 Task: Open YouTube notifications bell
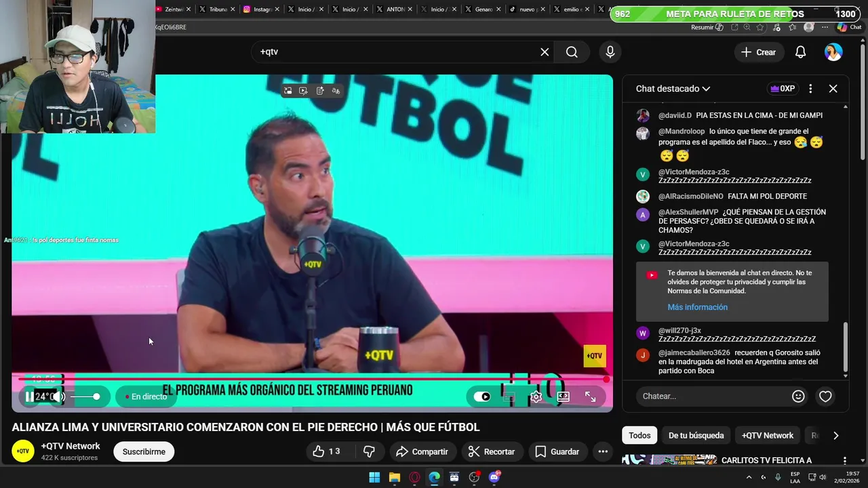(x=800, y=52)
